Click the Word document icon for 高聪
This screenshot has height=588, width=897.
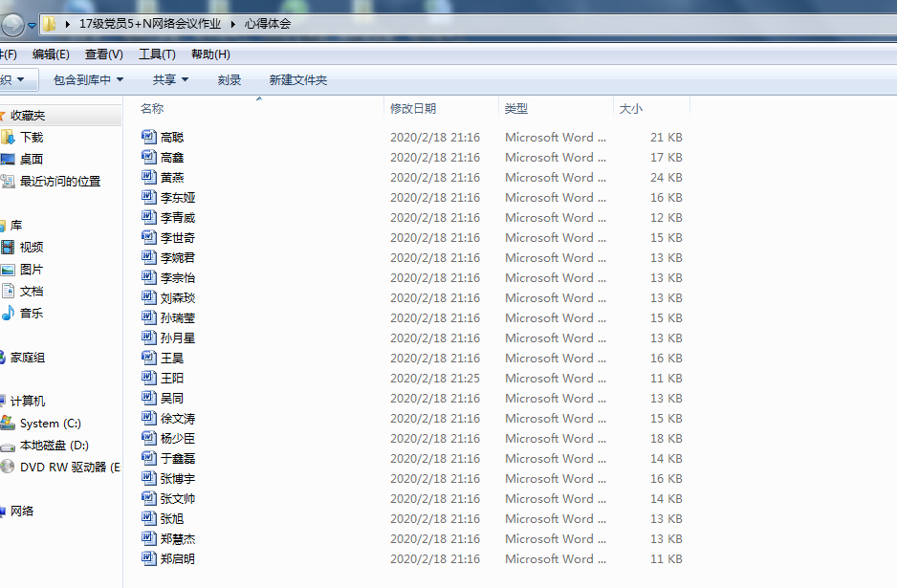tap(148, 137)
